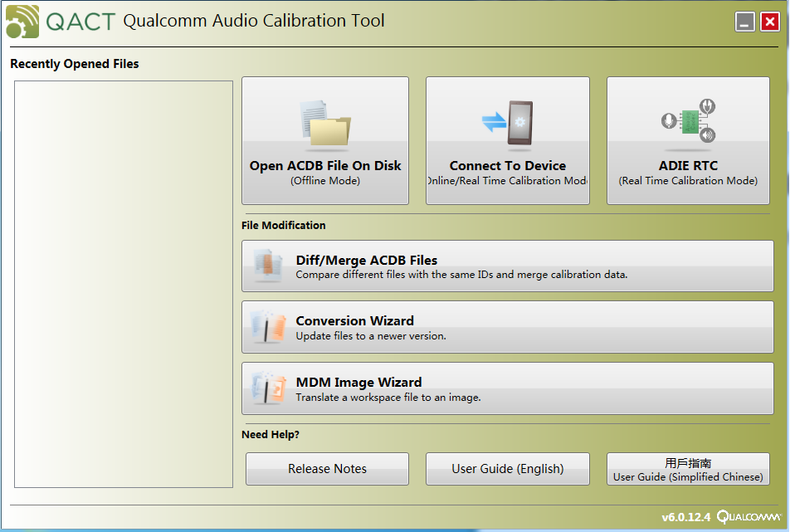Screen dimensions: 790x532
Task: Start 'MDM Image Wizard' title text
Action: click(x=358, y=383)
